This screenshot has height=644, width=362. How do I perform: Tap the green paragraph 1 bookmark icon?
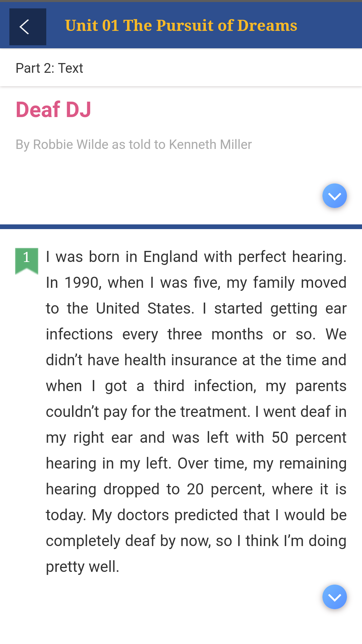coord(26,260)
